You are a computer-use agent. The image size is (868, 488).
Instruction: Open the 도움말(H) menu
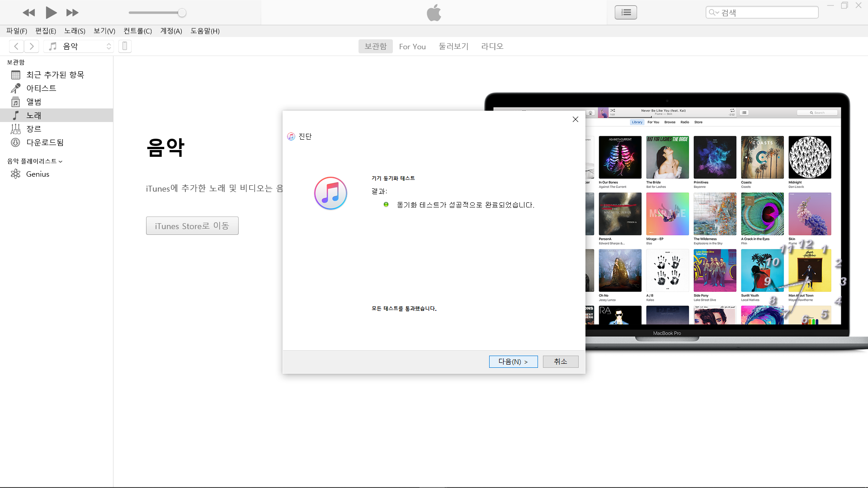click(x=205, y=31)
